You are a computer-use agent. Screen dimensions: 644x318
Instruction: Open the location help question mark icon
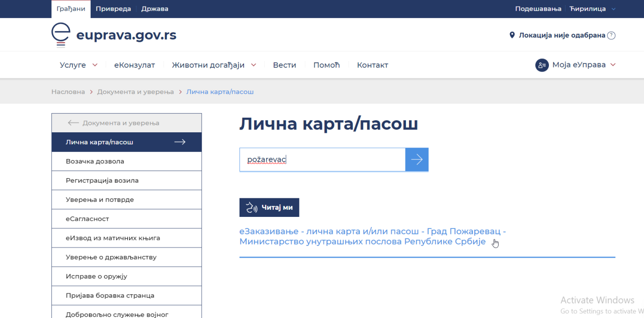coord(611,35)
